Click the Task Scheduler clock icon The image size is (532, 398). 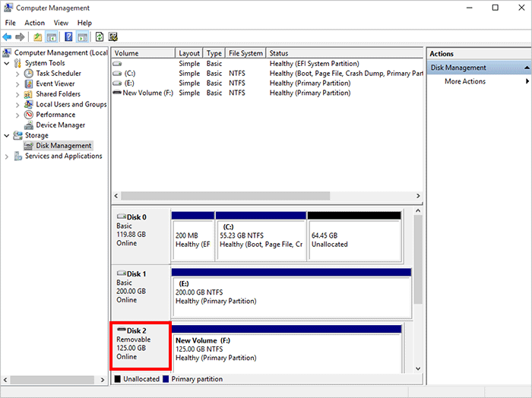tap(29, 73)
